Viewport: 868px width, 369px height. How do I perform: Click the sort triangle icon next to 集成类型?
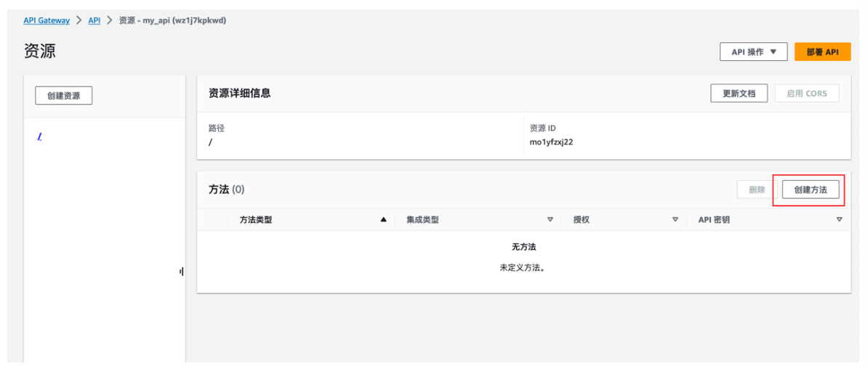pyautogui.click(x=550, y=219)
